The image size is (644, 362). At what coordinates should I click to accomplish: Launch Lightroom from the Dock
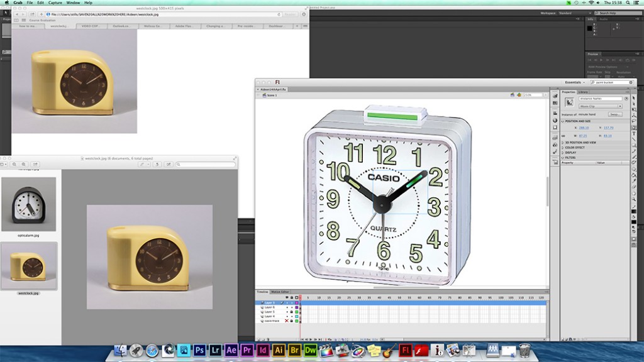coord(215,350)
